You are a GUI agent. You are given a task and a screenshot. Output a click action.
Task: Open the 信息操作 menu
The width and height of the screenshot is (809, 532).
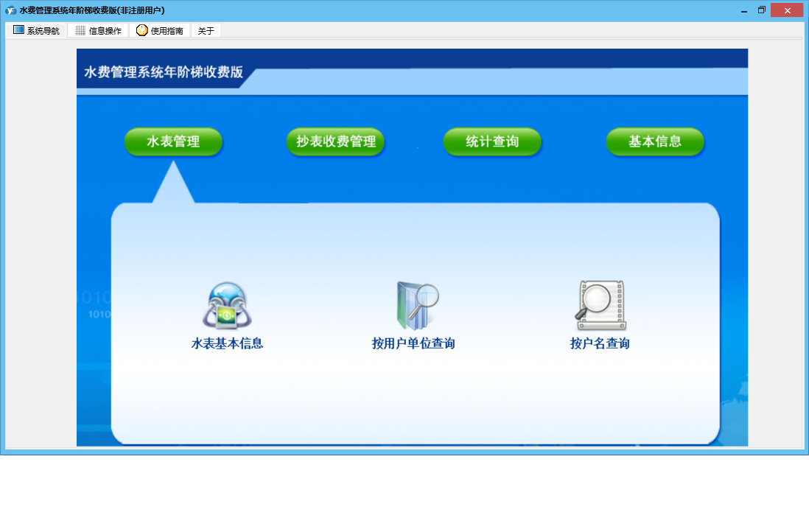[98, 30]
